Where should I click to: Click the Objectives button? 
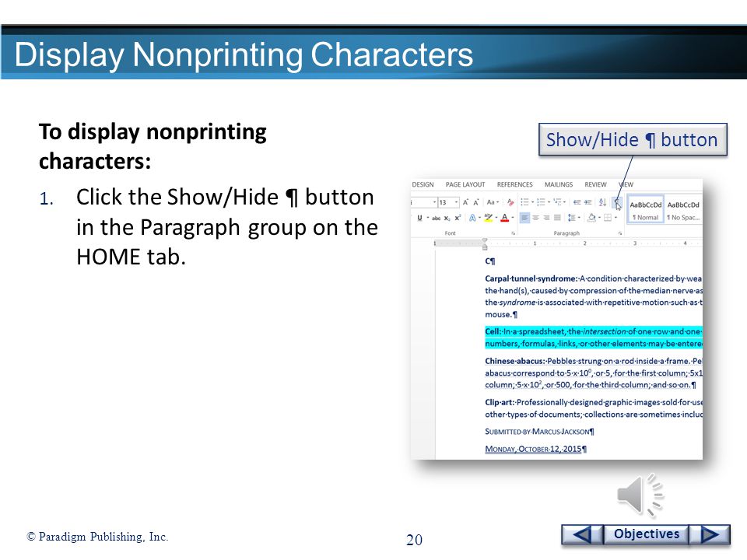(x=646, y=534)
